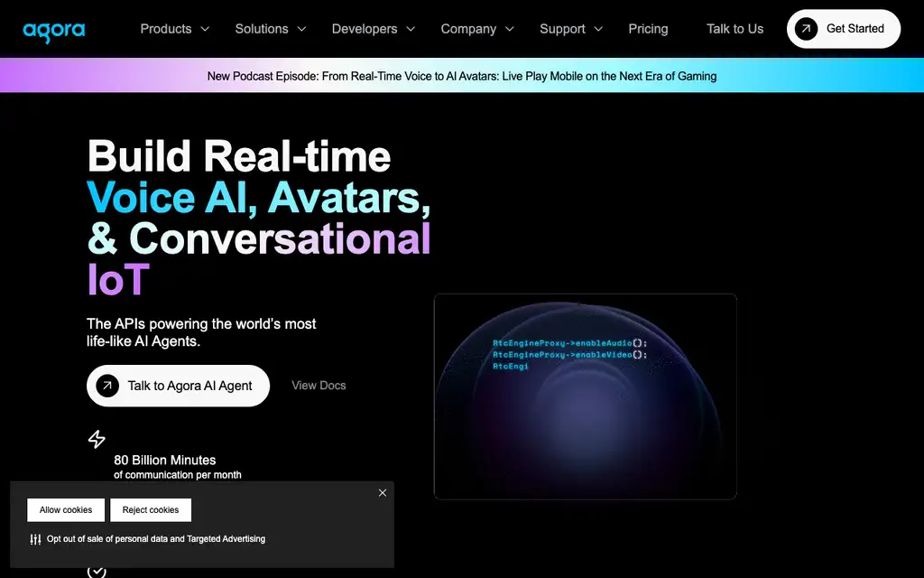
Task: Click the arrow icon in Get Started button
Action: coord(806,28)
